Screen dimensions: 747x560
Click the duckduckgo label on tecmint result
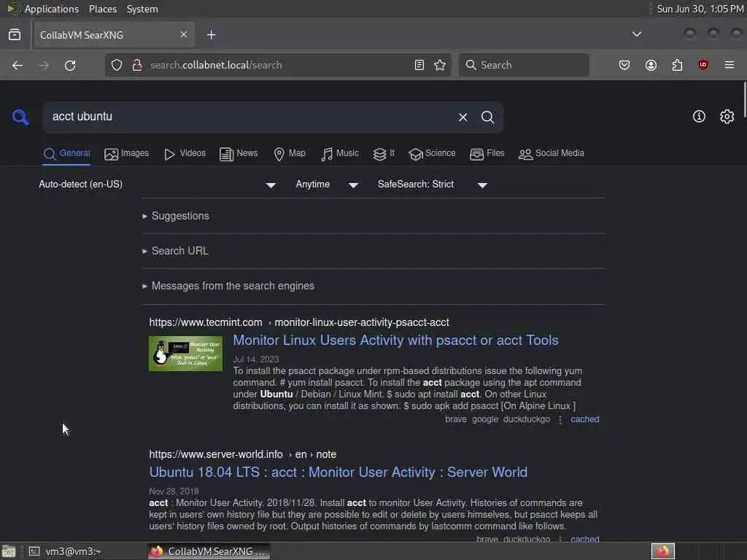pos(527,419)
